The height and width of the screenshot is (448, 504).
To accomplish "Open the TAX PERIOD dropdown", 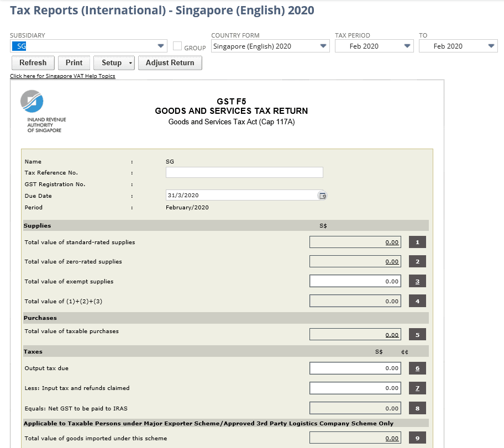I will click(407, 46).
